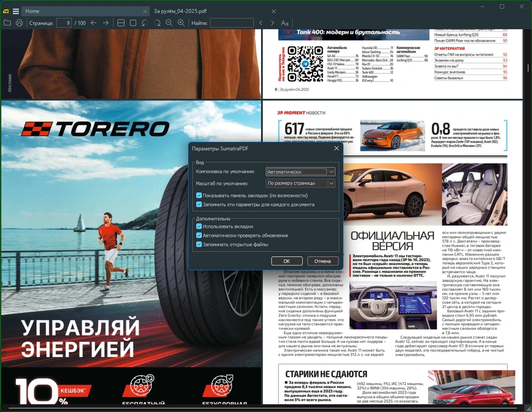Zoom in with the plus magnifier

[x=181, y=23]
